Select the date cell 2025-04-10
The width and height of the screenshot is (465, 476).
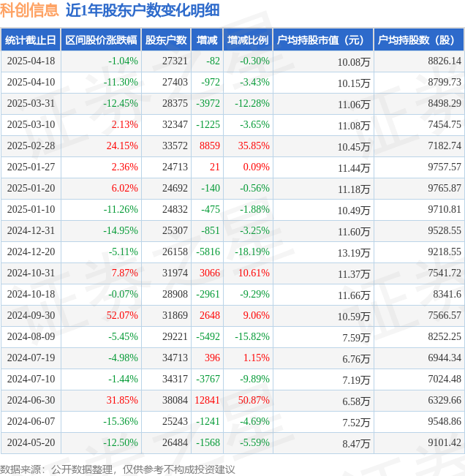31,83
